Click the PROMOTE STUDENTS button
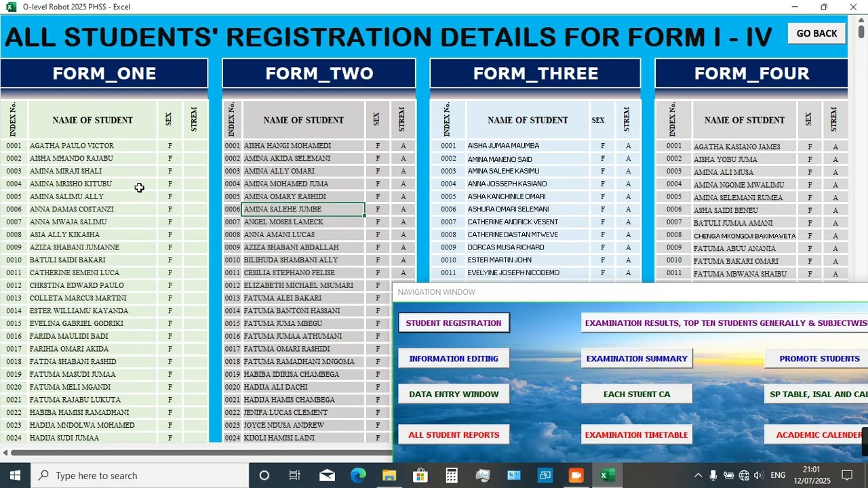This screenshot has height=488, width=868. click(816, 359)
